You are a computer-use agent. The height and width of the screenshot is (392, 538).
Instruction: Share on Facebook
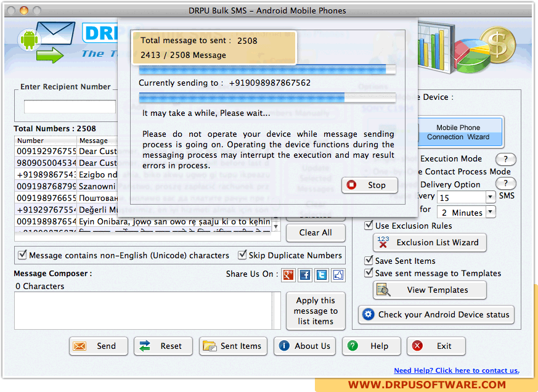(x=304, y=275)
